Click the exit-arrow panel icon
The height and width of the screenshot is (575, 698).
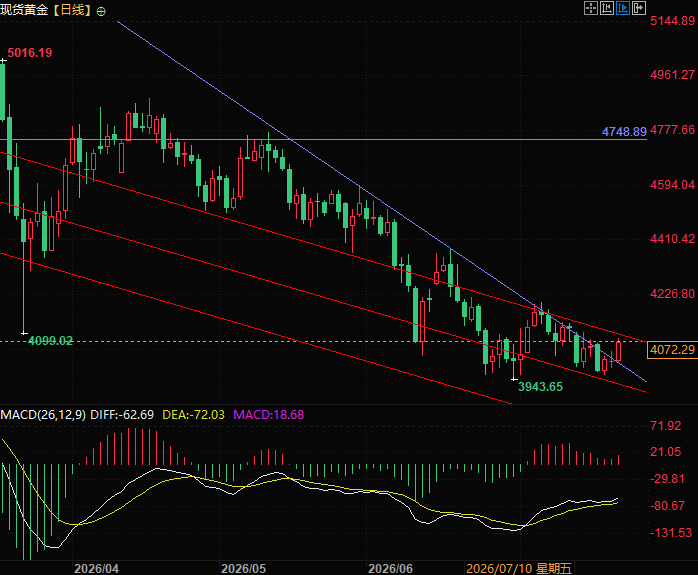tap(639, 8)
